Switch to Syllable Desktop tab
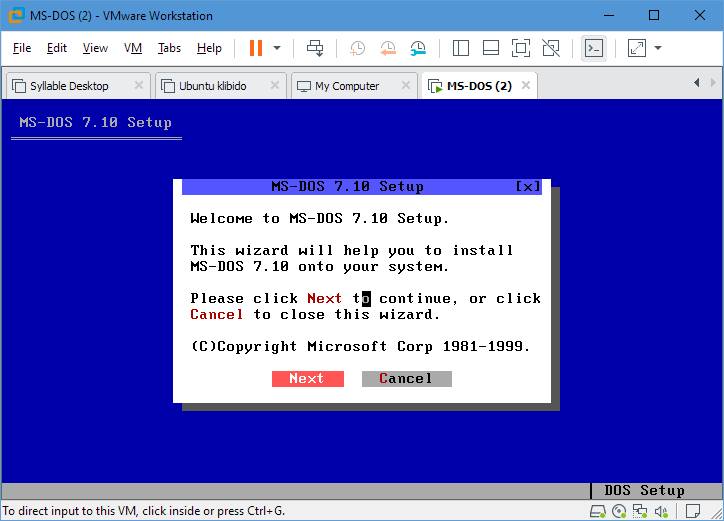 tap(69, 86)
